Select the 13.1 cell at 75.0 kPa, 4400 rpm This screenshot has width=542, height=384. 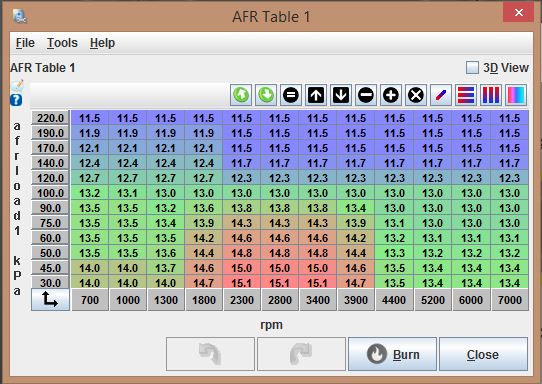tap(394, 223)
